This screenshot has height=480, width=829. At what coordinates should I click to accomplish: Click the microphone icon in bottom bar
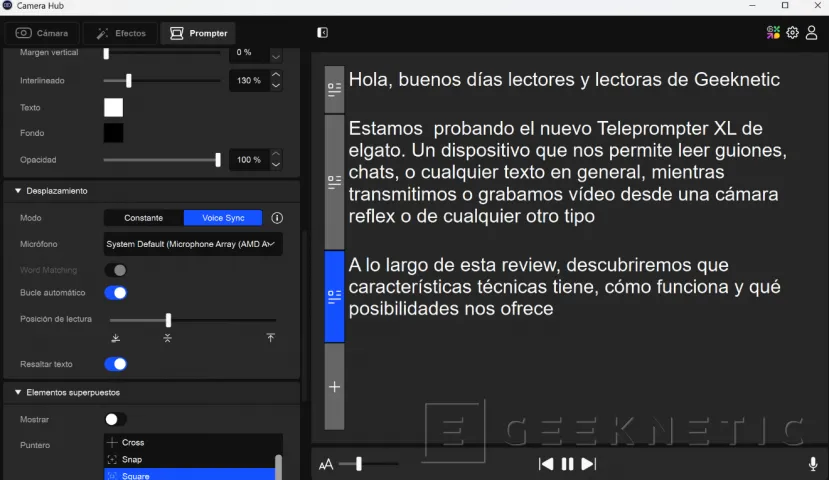[x=813, y=464]
